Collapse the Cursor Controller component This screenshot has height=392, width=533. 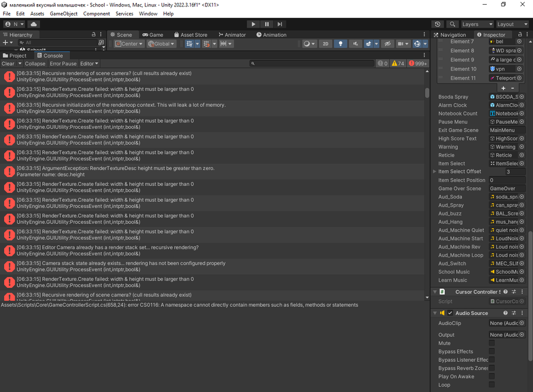(x=435, y=292)
